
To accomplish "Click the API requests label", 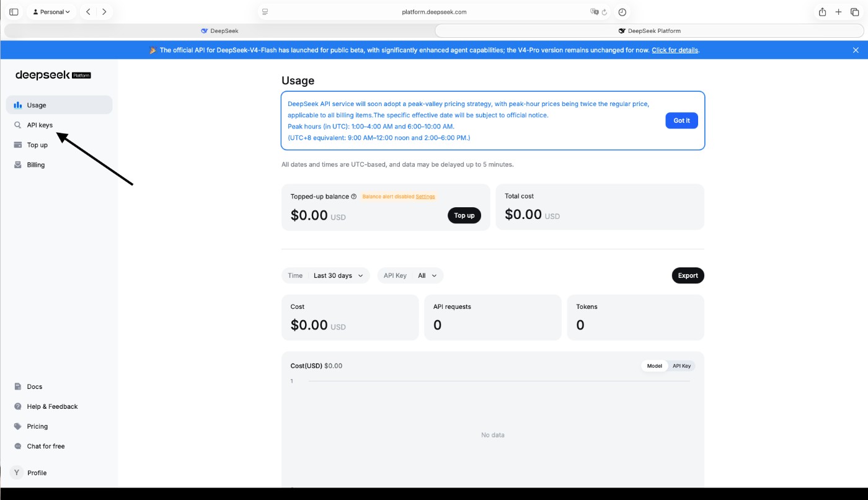I will [x=452, y=306].
